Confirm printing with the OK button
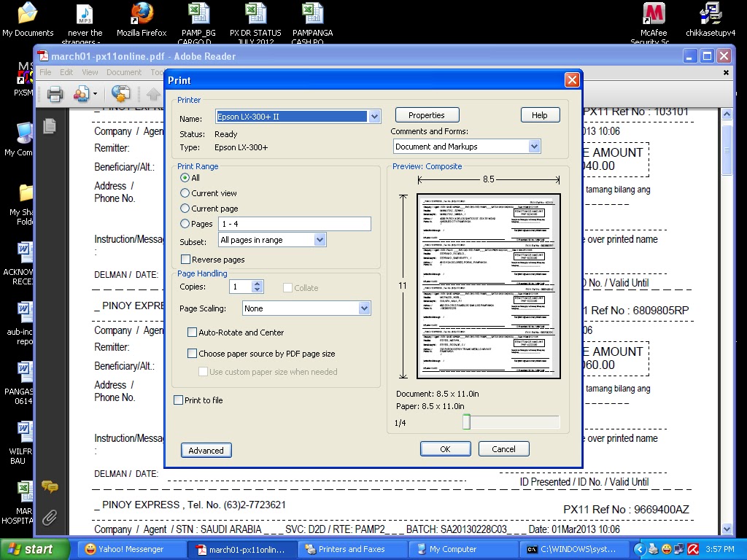The image size is (747, 560). point(445,448)
